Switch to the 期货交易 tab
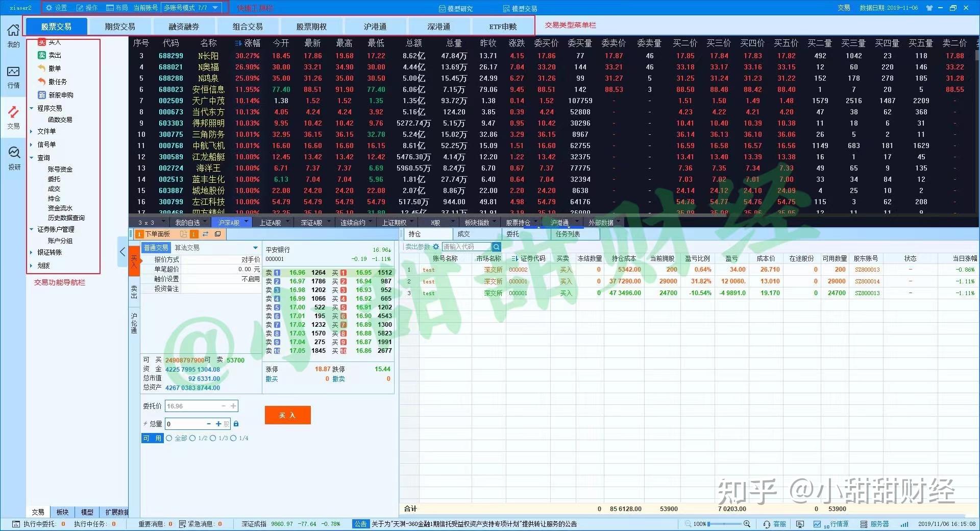 [x=120, y=27]
